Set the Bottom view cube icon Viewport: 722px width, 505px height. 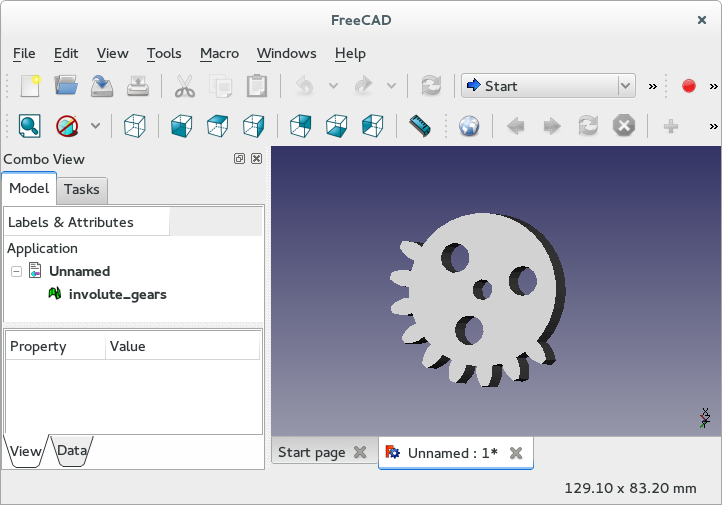[336, 126]
